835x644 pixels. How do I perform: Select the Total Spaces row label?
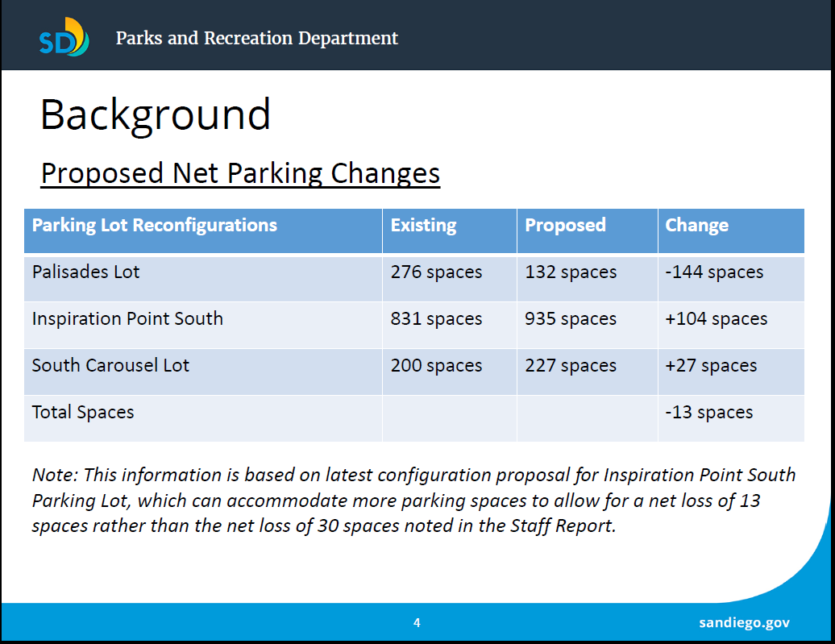pos(83,413)
